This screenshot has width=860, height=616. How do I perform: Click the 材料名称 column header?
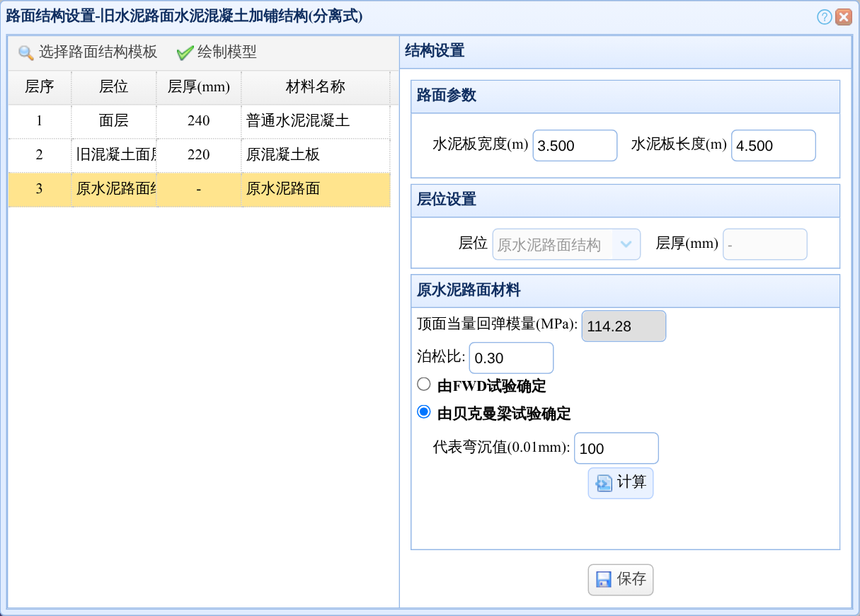click(316, 87)
